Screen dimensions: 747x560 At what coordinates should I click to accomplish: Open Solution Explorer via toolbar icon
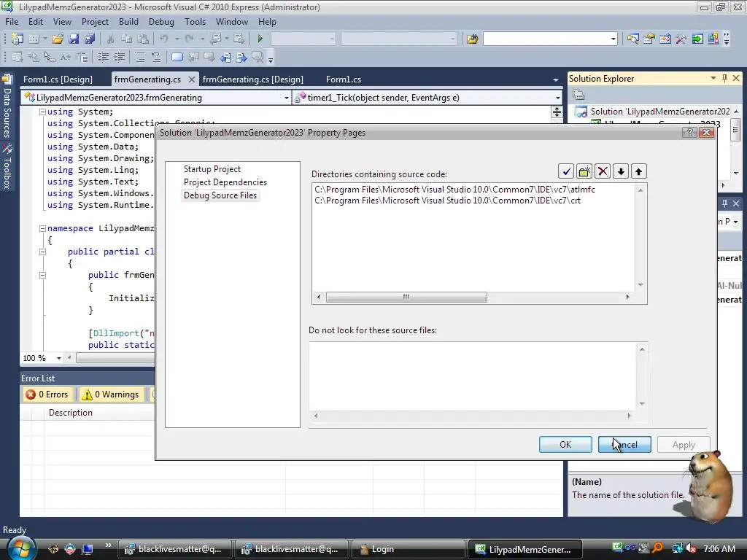click(x=632, y=39)
